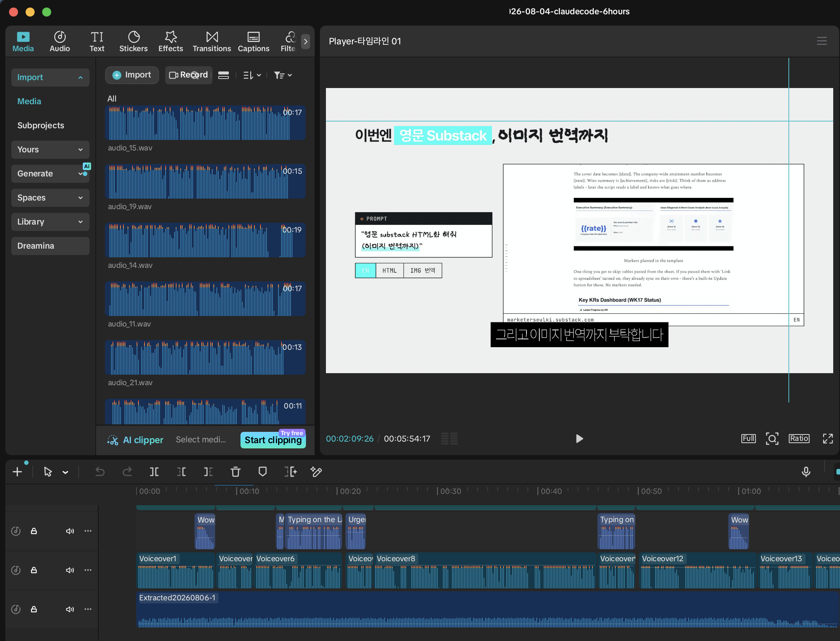
Task: Open the Player panel hamburger menu
Action: [822, 41]
